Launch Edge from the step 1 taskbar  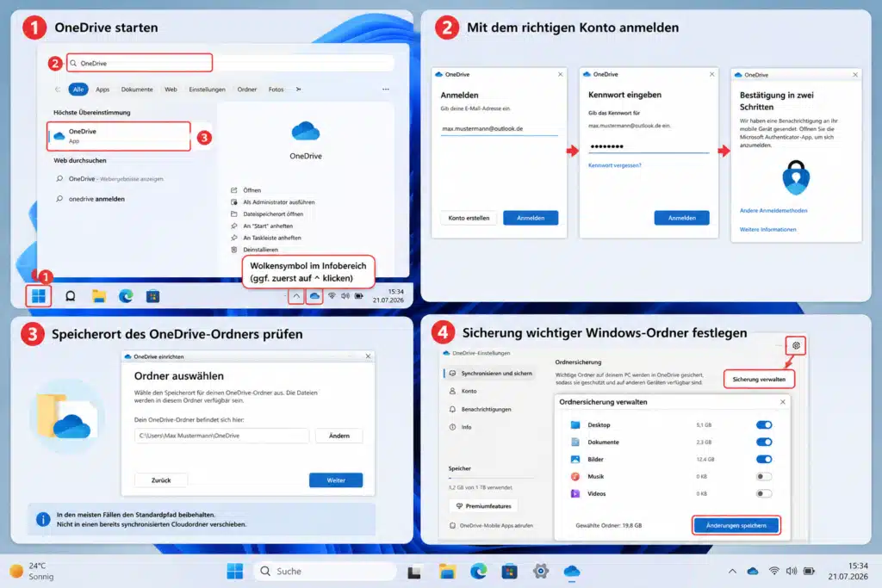(x=126, y=295)
